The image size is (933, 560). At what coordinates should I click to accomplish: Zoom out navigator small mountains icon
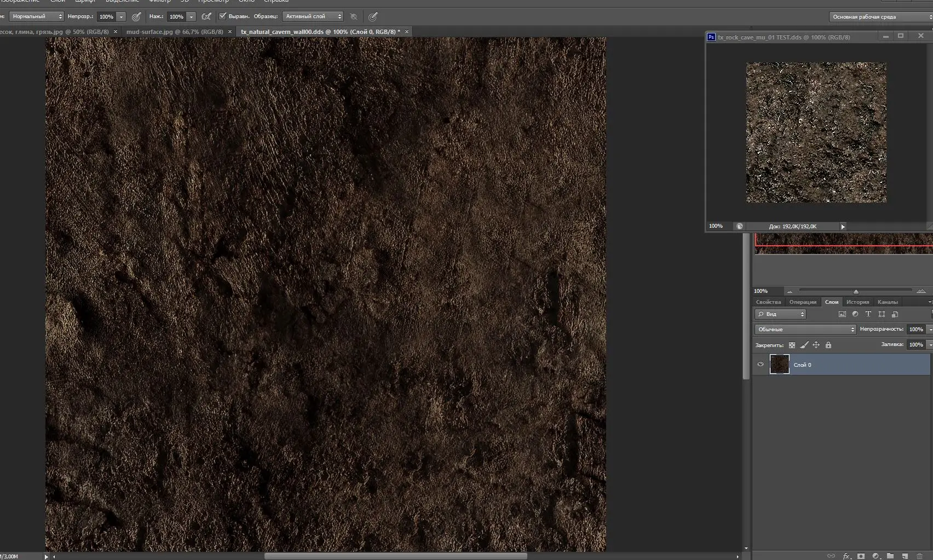790,291
